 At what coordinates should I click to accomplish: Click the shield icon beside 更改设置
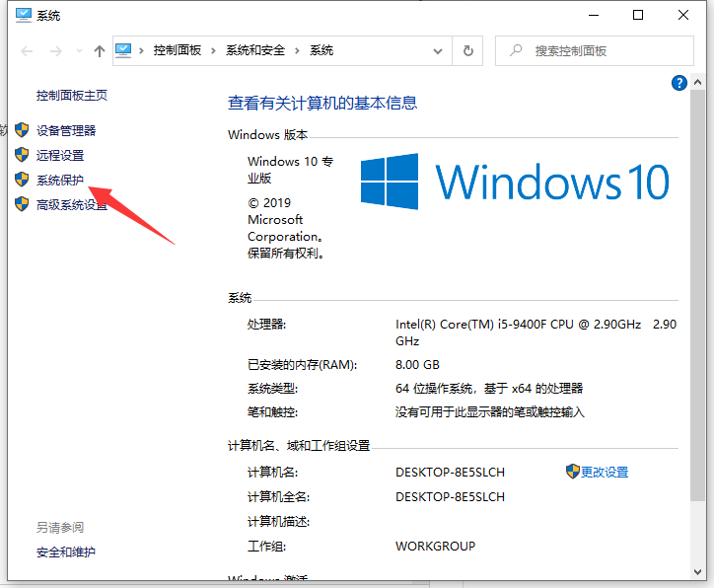coord(572,472)
